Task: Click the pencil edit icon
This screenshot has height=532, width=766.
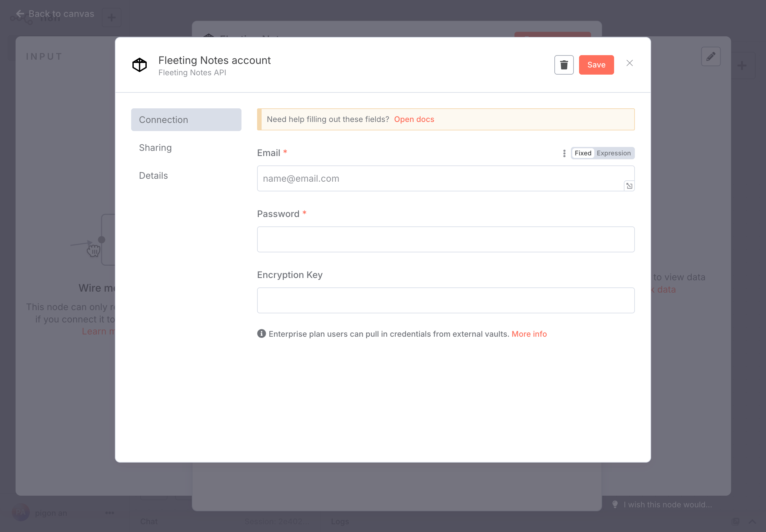Action: [x=710, y=56]
